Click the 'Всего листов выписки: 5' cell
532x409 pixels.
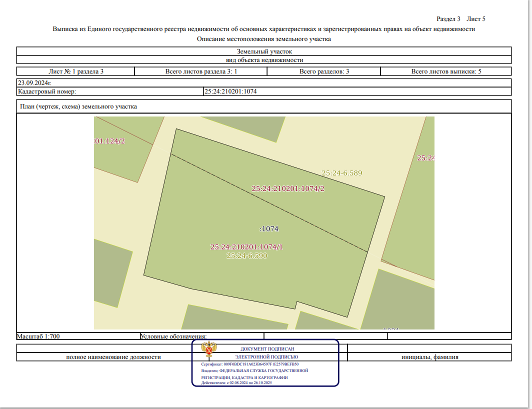[x=446, y=71]
